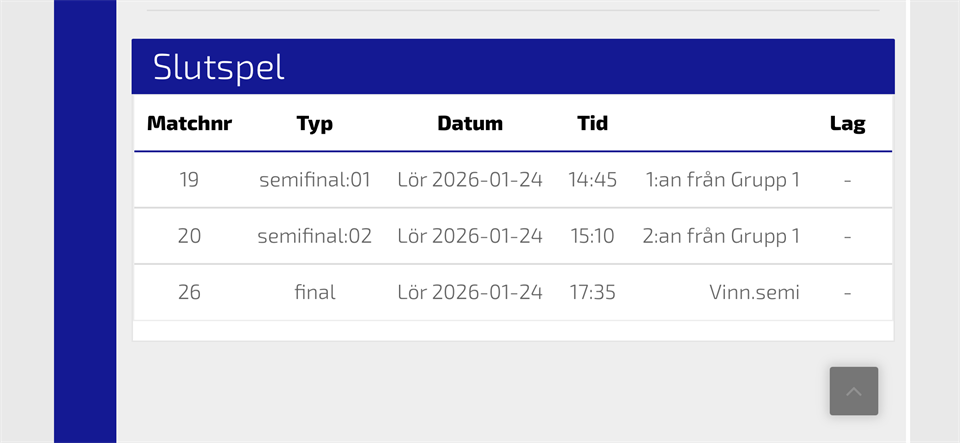The image size is (960, 443).
Task: Click the "2:an från Grupp 1" team text
Action: (722, 236)
